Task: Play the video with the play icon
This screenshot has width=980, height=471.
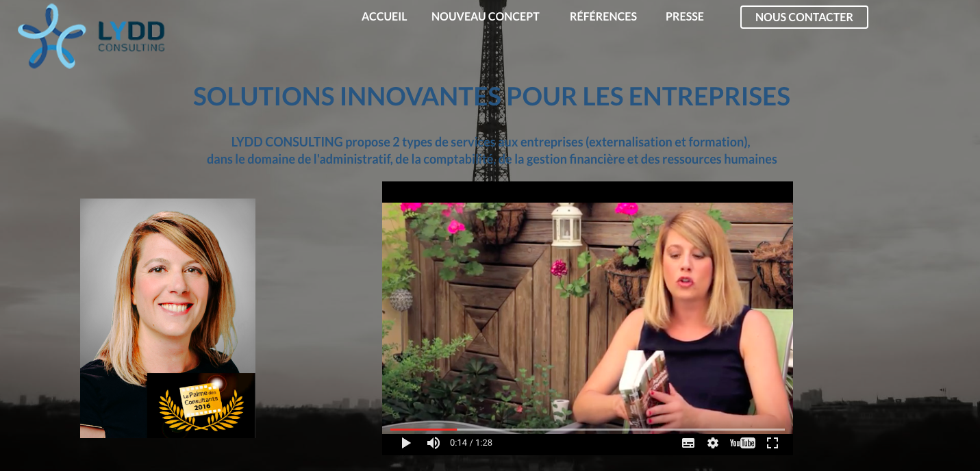Action: point(406,443)
